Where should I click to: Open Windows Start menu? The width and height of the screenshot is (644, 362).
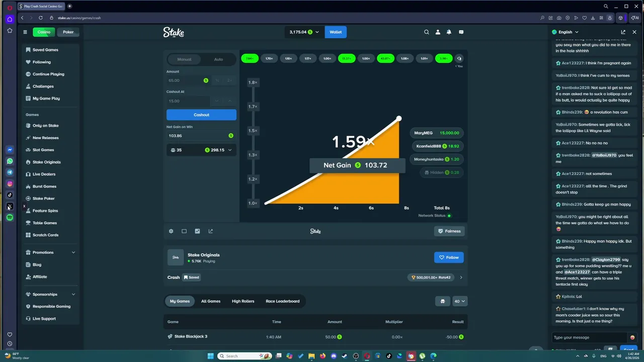point(211,356)
